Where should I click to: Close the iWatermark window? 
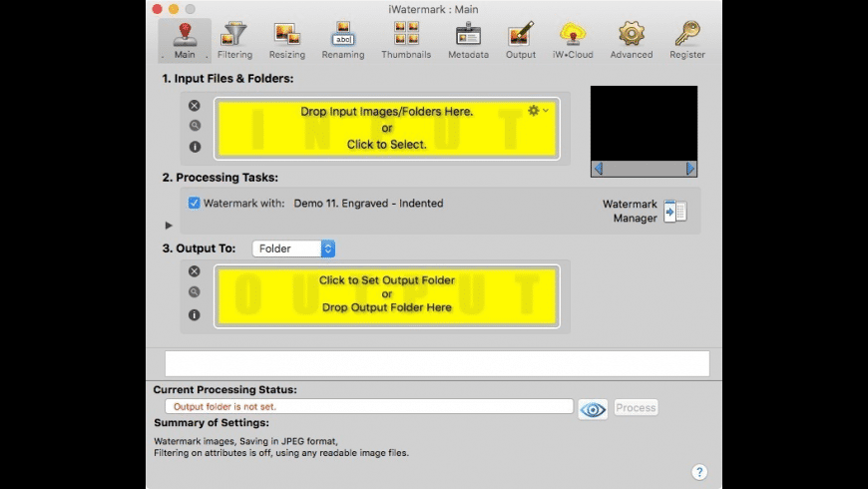coord(158,9)
